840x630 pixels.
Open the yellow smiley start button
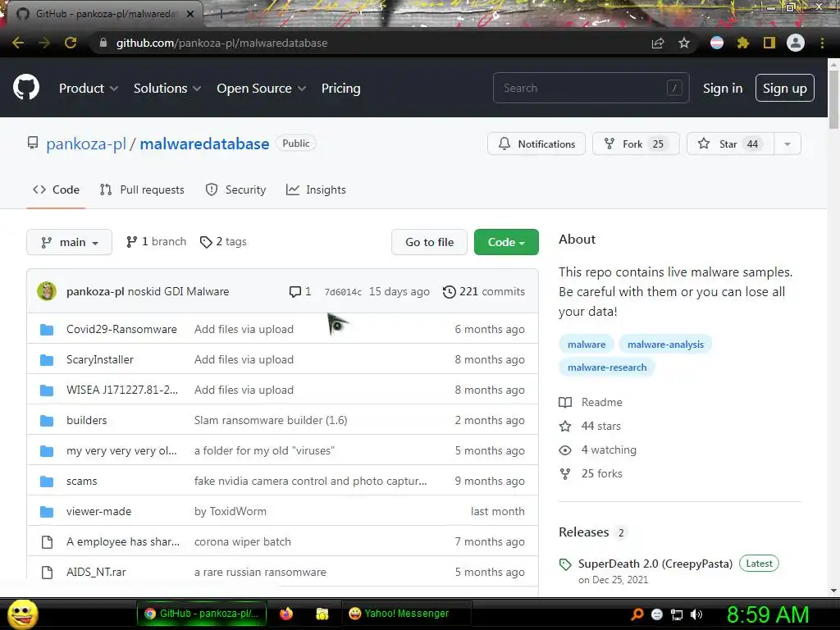pyautogui.click(x=22, y=614)
